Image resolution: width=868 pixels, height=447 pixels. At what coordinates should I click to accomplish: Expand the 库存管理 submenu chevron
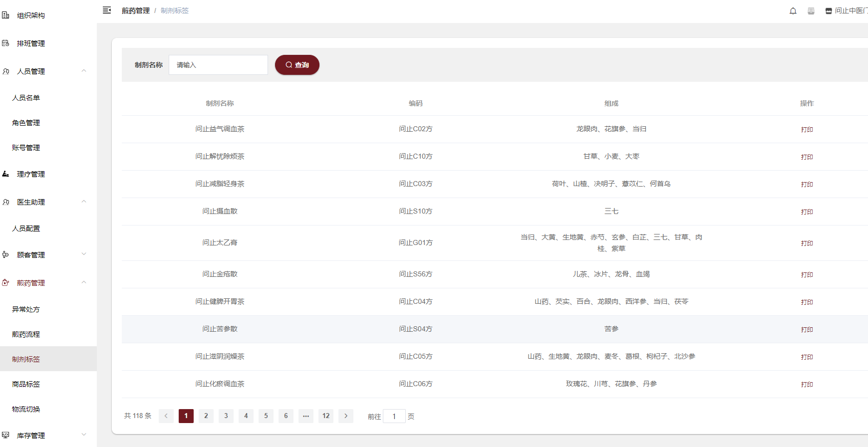pos(84,435)
